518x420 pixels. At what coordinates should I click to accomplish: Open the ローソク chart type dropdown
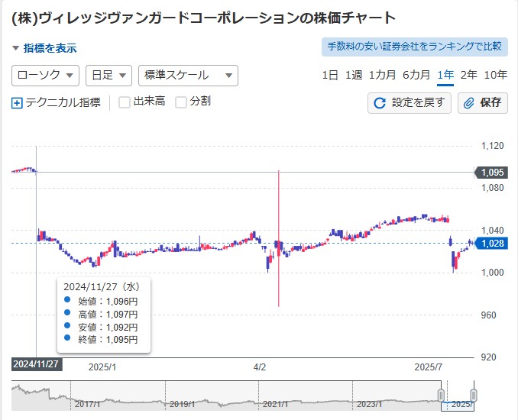45,76
